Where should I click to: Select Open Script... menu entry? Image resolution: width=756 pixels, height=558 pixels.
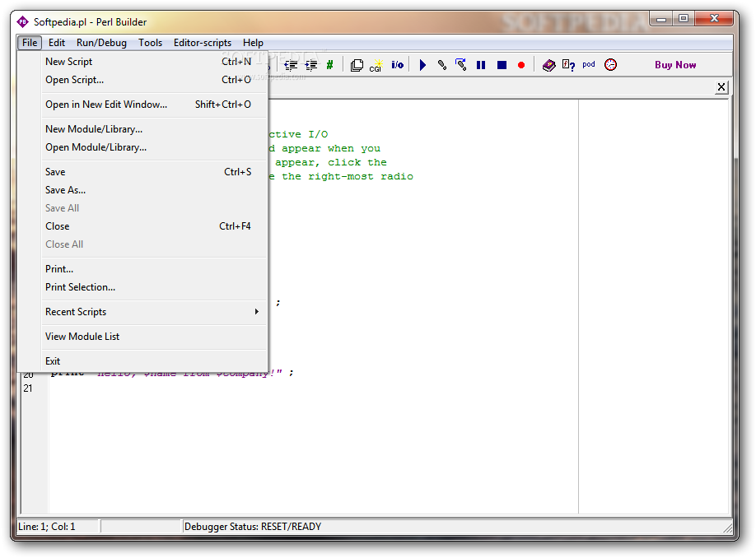tap(154, 80)
